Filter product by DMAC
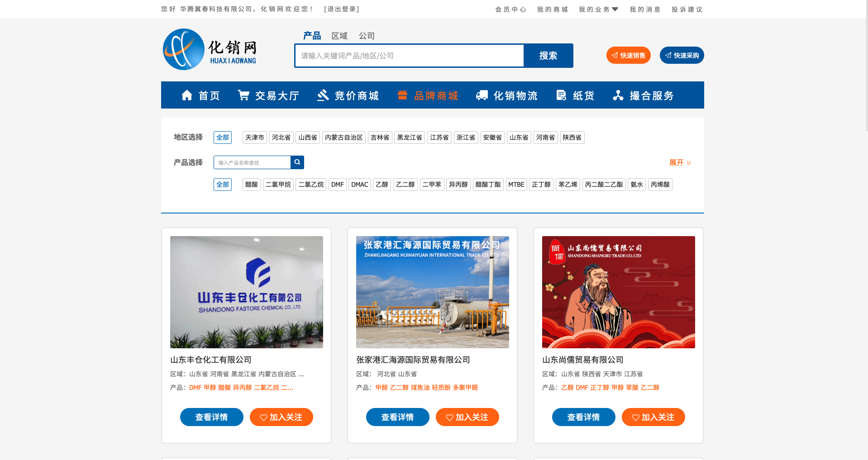Viewport: 868px width, 460px height. (x=360, y=185)
